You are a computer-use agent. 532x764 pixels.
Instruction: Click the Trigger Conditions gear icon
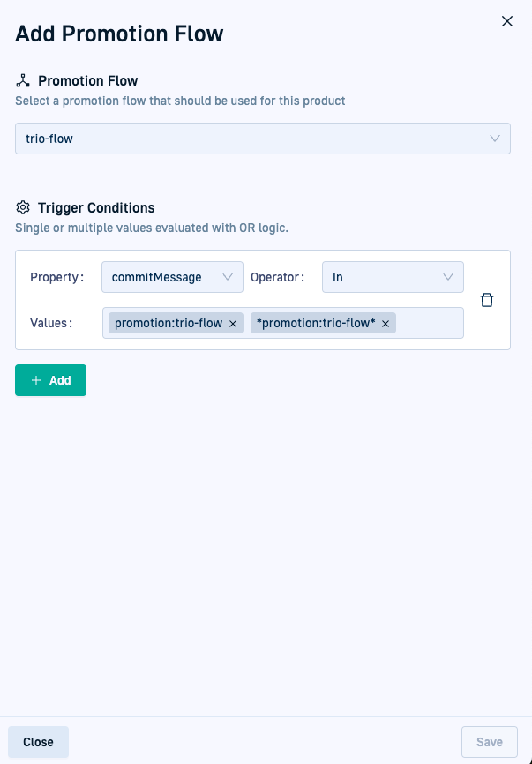24,208
